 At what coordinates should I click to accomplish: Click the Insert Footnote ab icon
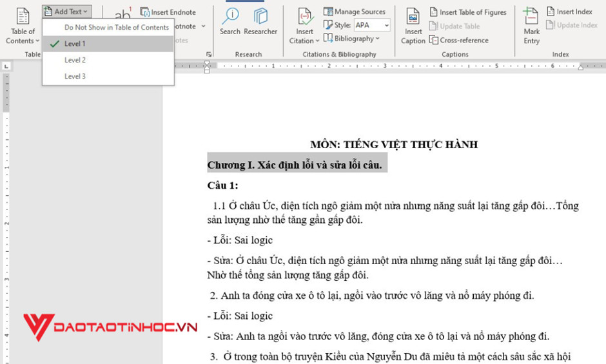click(x=122, y=13)
